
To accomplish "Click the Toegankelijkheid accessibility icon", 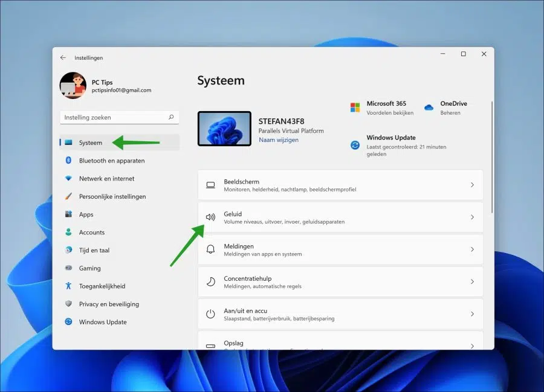I will 68,286.
